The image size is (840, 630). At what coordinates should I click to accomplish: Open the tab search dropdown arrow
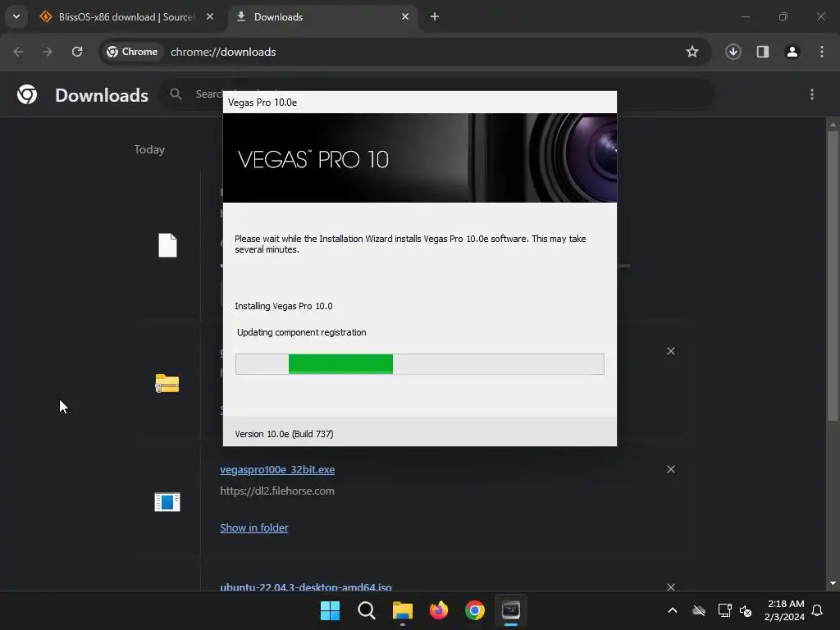click(16, 16)
